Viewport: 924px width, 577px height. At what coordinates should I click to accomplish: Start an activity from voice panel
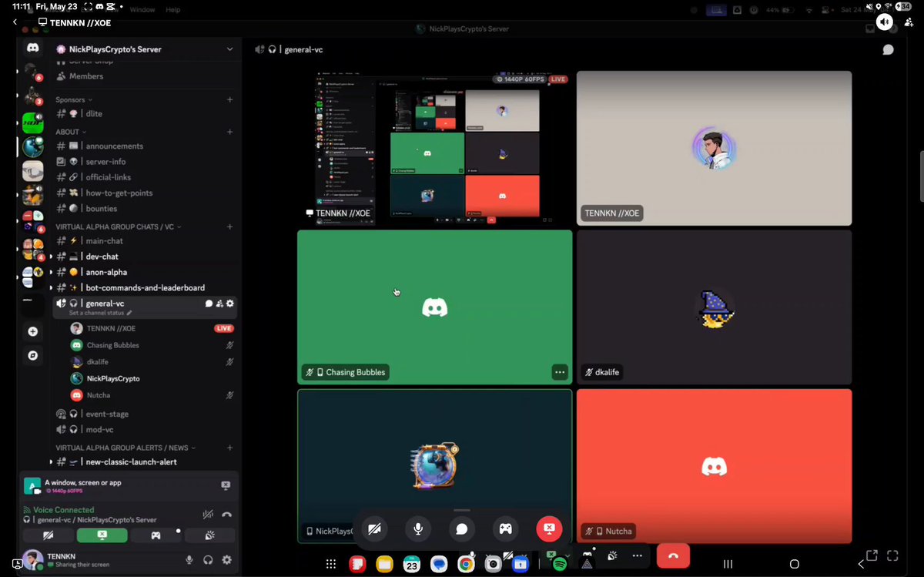[x=156, y=535]
